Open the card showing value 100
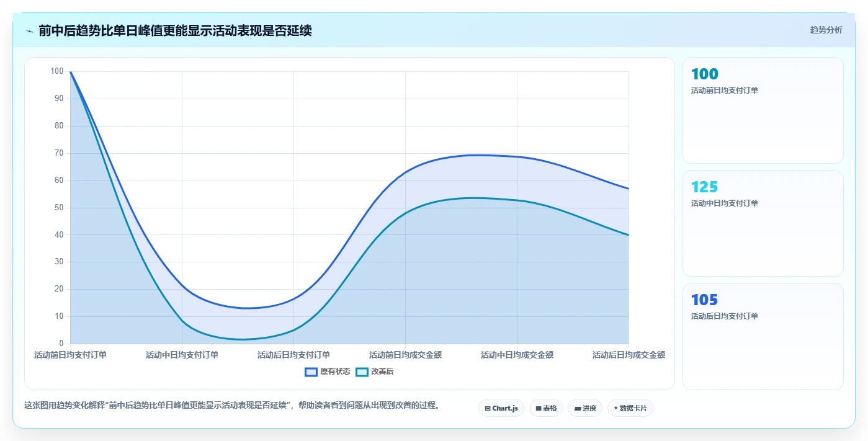 click(x=763, y=110)
